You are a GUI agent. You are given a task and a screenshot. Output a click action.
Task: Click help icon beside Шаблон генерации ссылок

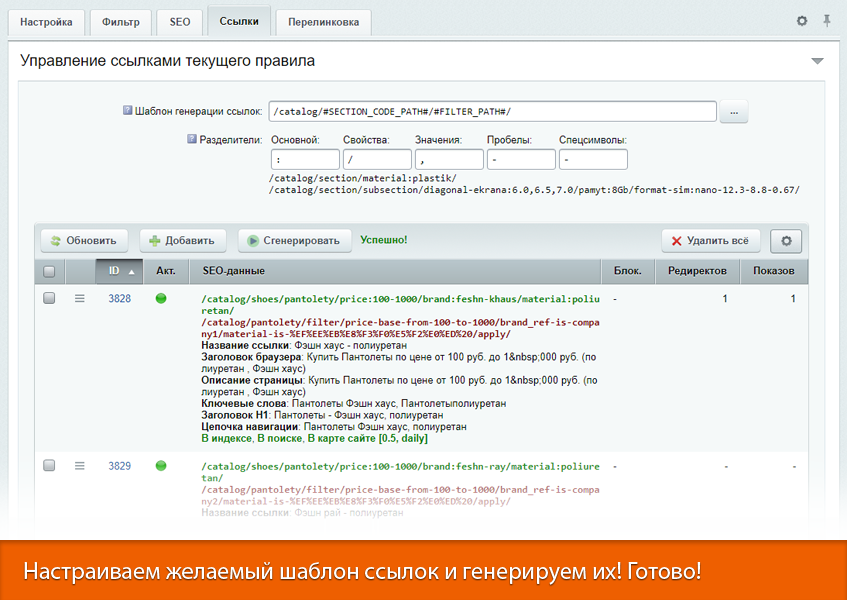tap(127, 111)
